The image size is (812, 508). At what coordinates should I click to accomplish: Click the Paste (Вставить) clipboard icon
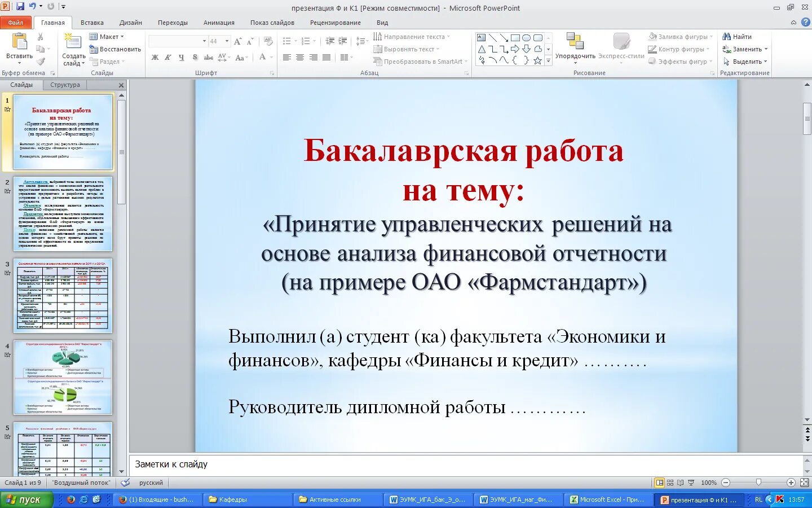20,42
